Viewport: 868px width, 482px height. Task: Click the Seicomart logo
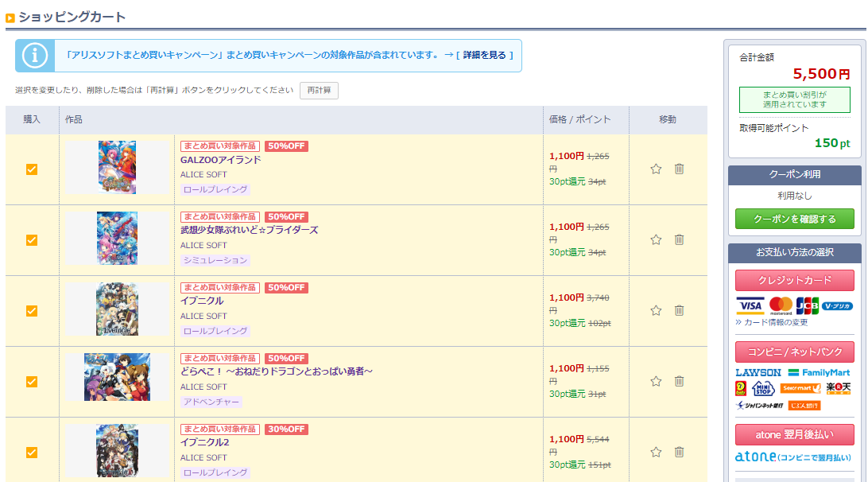(x=800, y=388)
